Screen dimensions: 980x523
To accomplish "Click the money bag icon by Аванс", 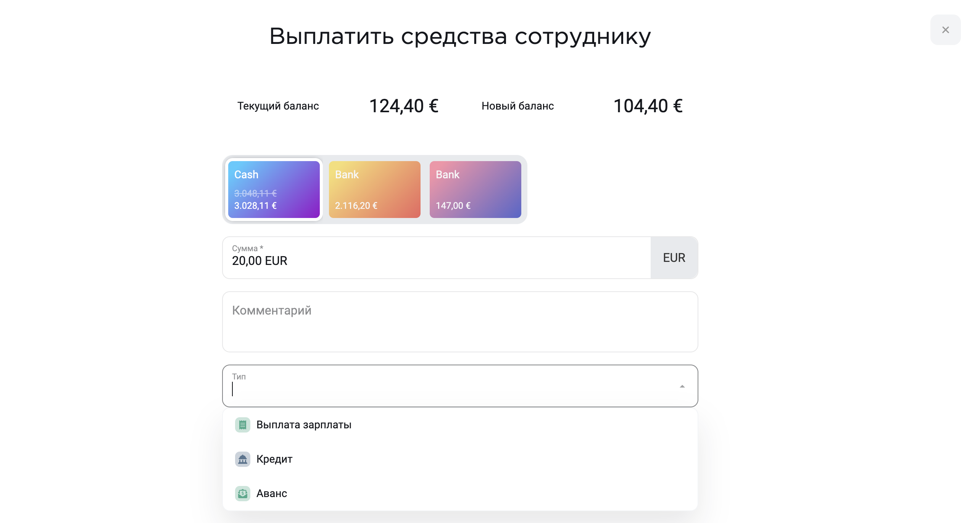I will click(x=243, y=494).
